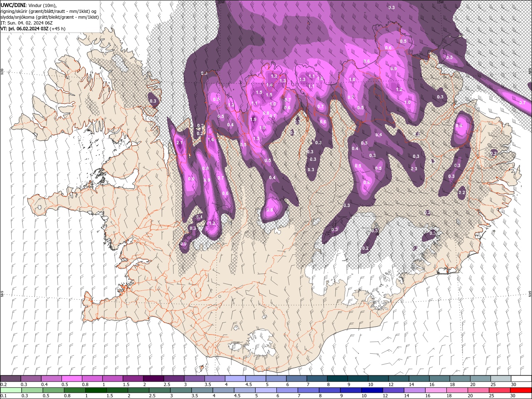The width and height of the screenshot is (532, 399).
Task: Pick bright pink swatch between 0.5 and 0.8, upper legend
Action: (x=71, y=379)
